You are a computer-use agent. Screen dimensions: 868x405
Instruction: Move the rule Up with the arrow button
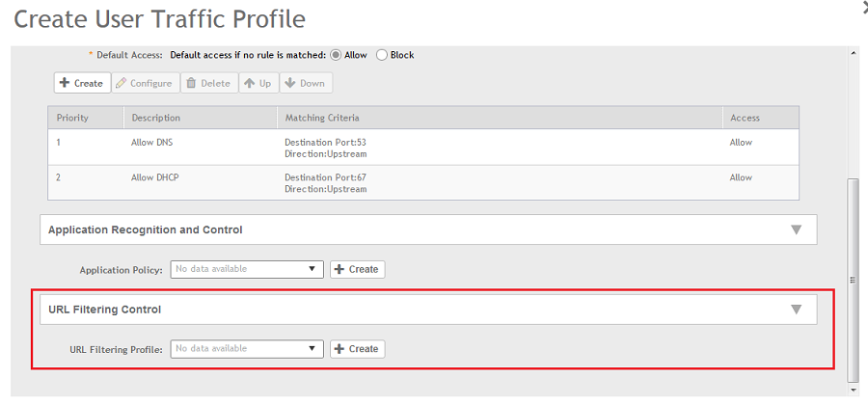tap(258, 83)
